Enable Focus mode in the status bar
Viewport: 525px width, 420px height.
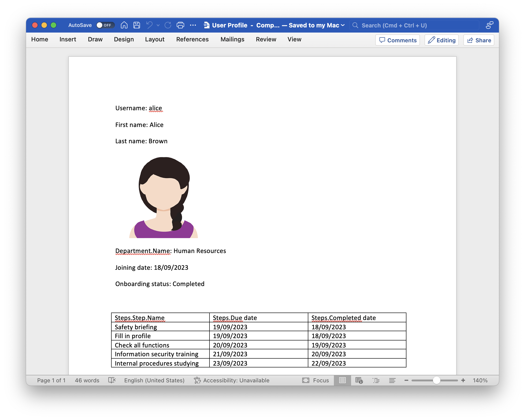coord(316,380)
